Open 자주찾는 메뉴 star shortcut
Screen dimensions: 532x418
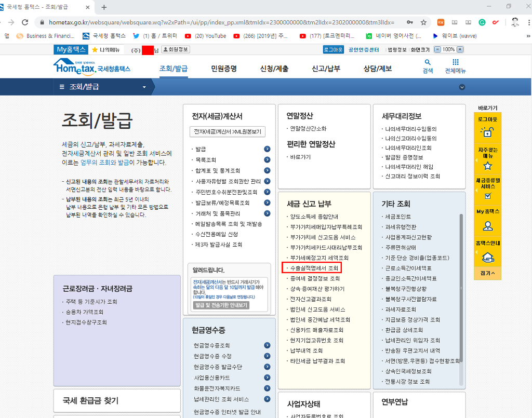tap(487, 166)
